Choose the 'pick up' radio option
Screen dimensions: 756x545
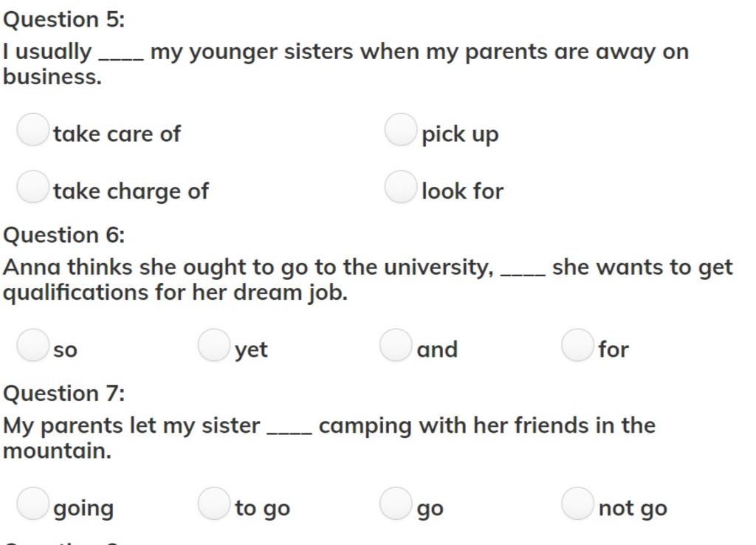pyautogui.click(x=401, y=129)
